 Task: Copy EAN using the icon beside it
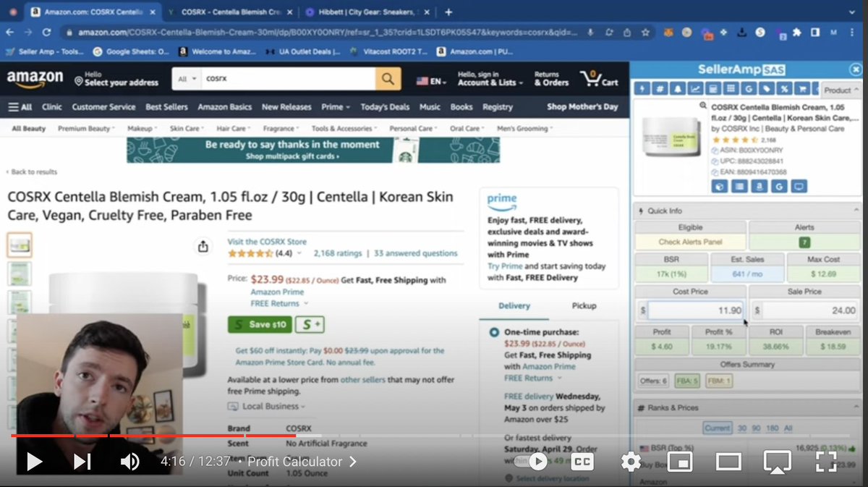[x=715, y=172]
